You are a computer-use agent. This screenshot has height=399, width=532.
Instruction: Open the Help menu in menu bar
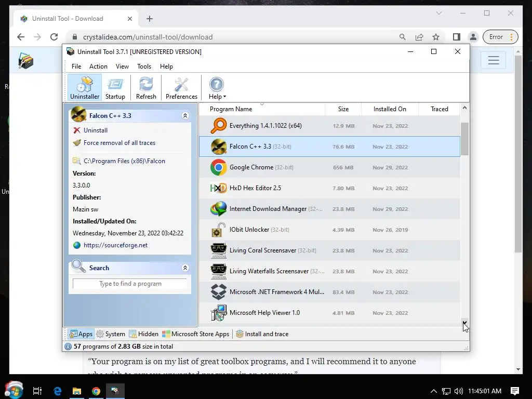(x=166, y=66)
